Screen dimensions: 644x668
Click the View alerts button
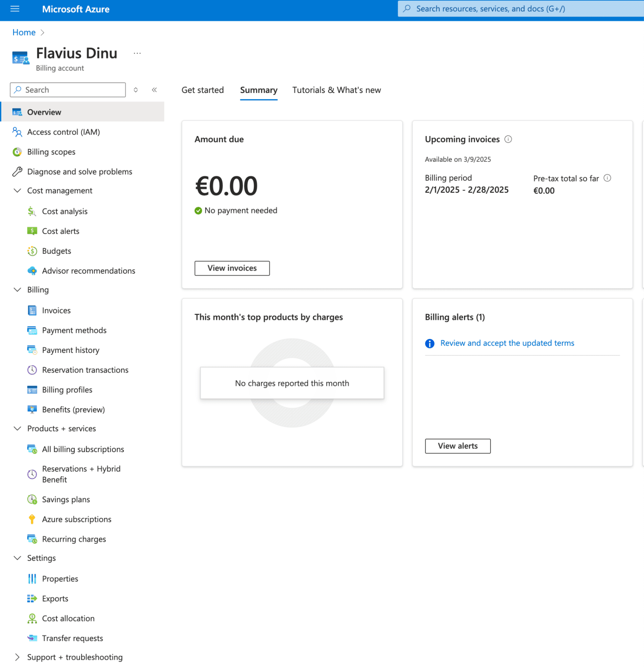click(x=458, y=446)
